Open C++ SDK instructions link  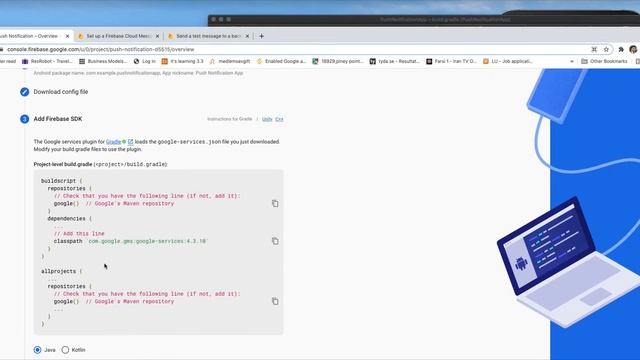tap(279, 119)
